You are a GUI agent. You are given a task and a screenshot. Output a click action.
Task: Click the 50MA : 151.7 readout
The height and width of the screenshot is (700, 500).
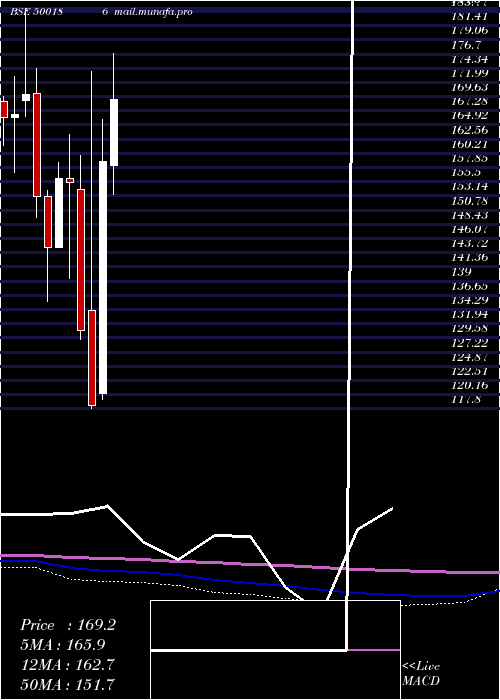tap(68, 684)
